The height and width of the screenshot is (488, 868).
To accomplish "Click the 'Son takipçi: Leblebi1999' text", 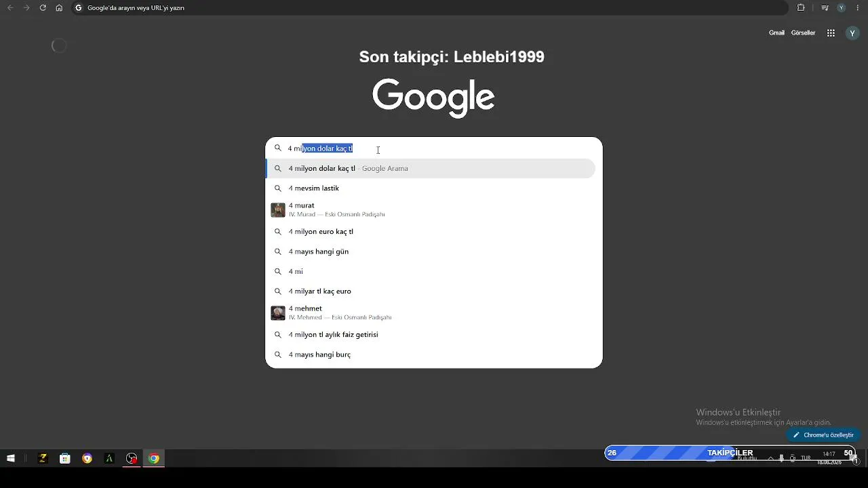I will click(x=452, y=57).
